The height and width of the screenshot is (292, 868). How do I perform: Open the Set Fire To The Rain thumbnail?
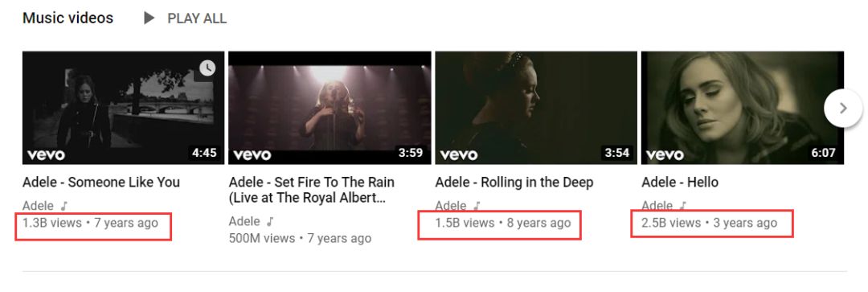click(330, 108)
